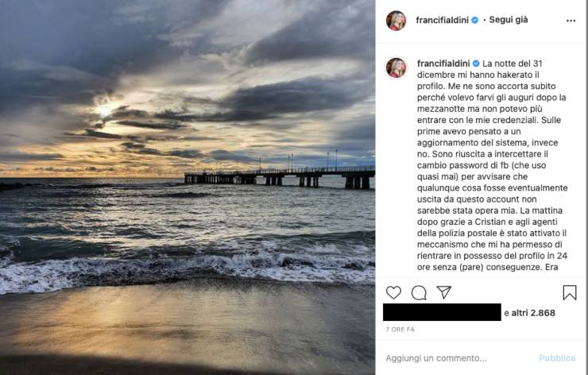This screenshot has height=375, width=588.
Task: Share the post with the paper plane icon
Action: [x=444, y=292]
